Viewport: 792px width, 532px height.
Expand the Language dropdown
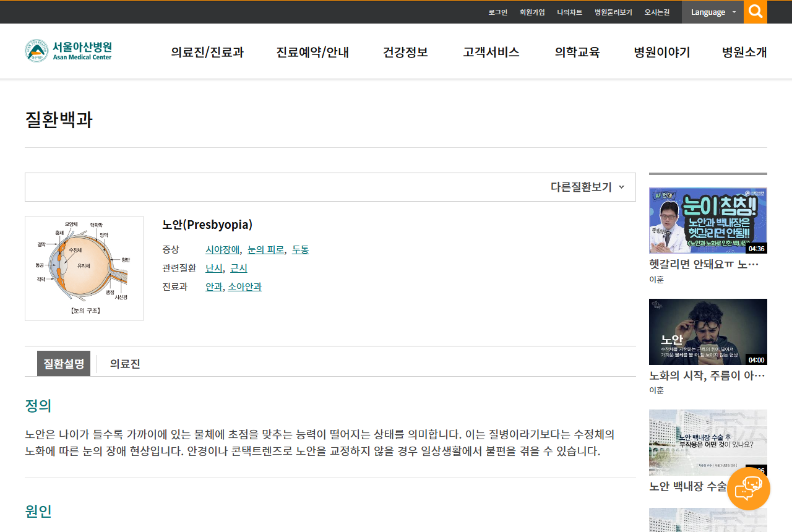coord(713,12)
